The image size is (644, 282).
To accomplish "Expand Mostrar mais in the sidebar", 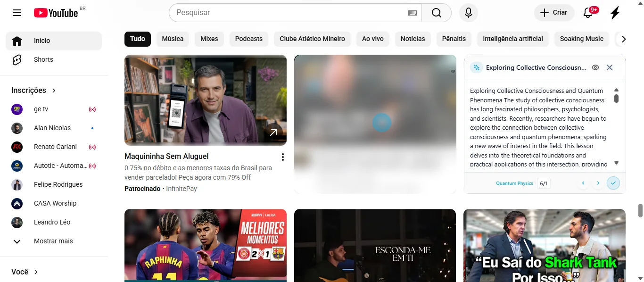I will pyautogui.click(x=53, y=241).
